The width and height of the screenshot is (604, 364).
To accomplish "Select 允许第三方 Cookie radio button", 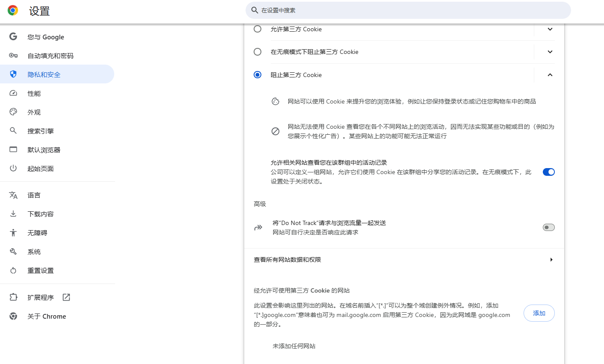I will (x=258, y=29).
